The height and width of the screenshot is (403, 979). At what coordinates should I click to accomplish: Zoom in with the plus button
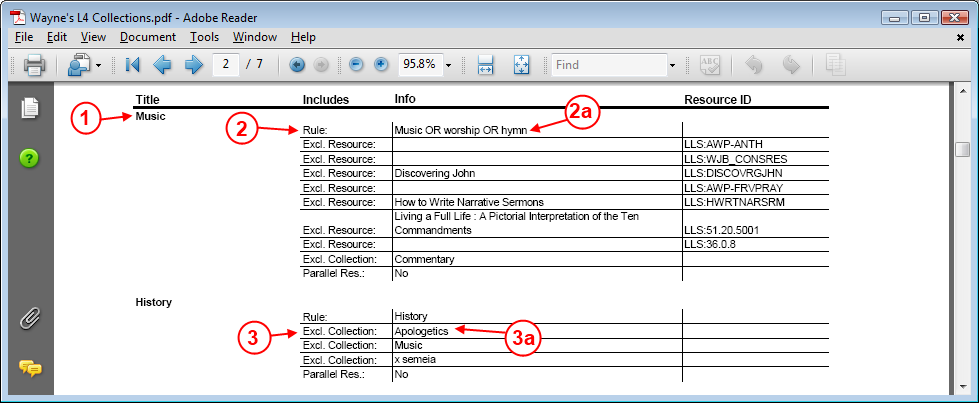pos(381,64)
